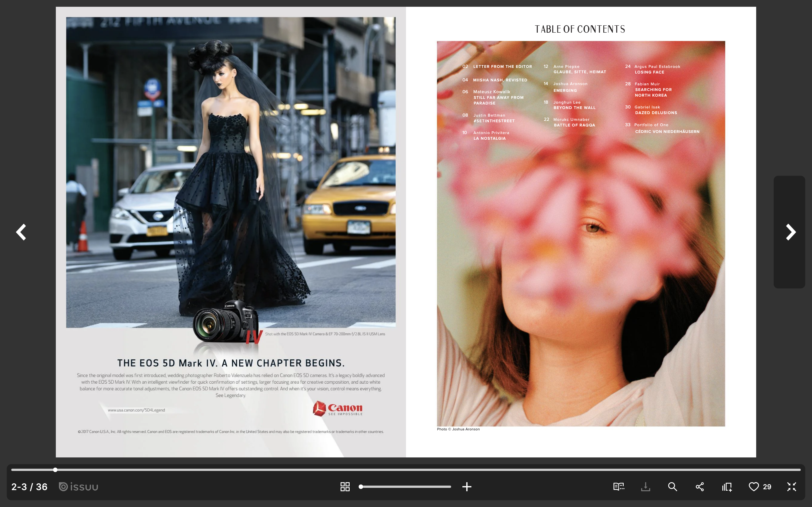812x507 pixels.
Task: Open 'Letter from the Editor' contents entry
Action: point(502,66)
